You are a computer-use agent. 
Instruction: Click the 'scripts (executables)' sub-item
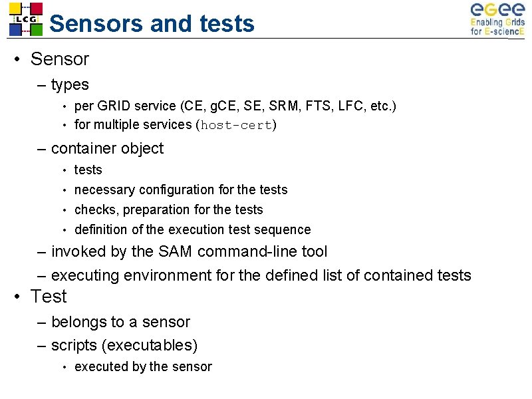click(124, 345)
